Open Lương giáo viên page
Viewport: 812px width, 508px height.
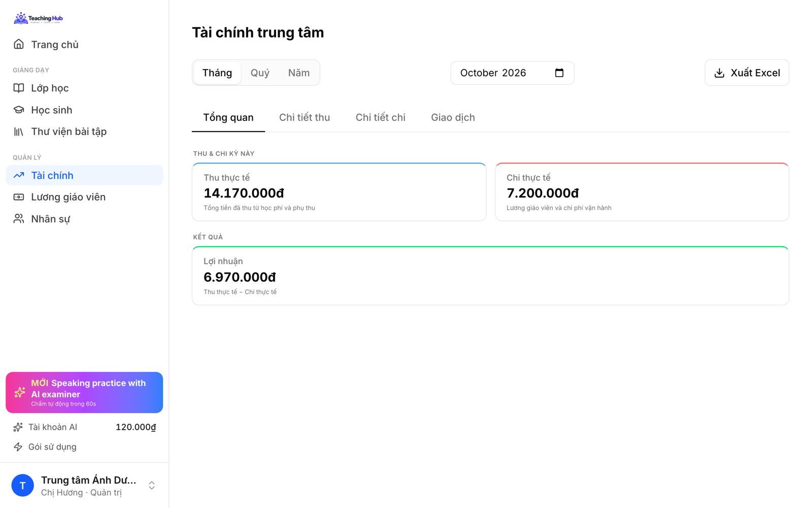pos(84,197)
